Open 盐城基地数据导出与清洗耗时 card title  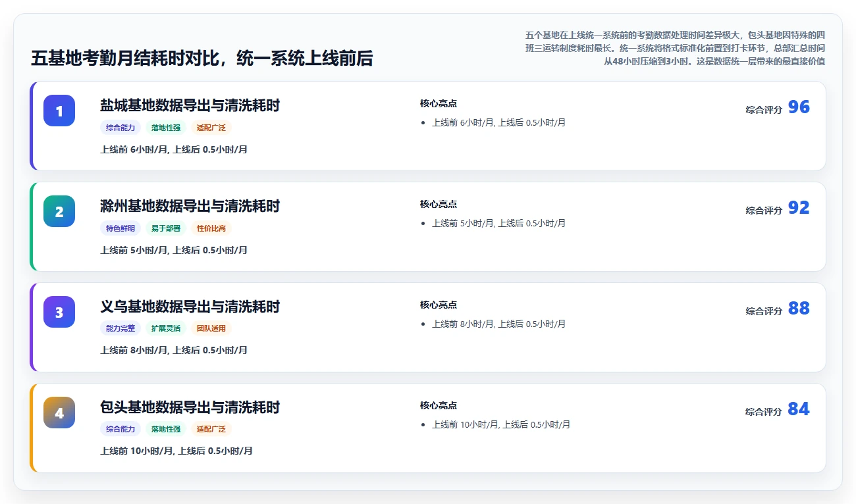coord(190,105)
